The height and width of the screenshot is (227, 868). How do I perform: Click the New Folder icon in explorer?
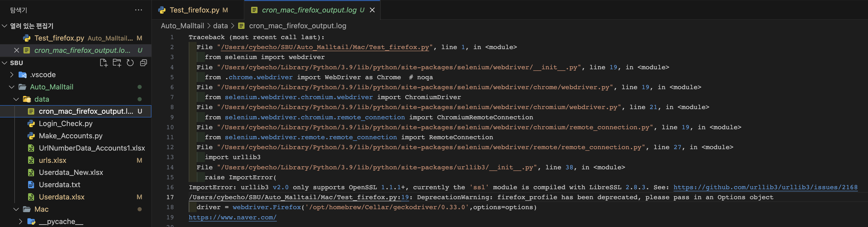tap(117, 63)
